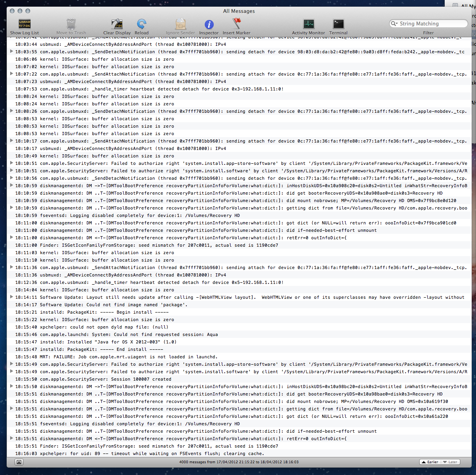Select 'MRT: FAILURE: Job com.apple.mrt.uiagent' row
The width and height of the screenshot is (476, 475).
239,357
